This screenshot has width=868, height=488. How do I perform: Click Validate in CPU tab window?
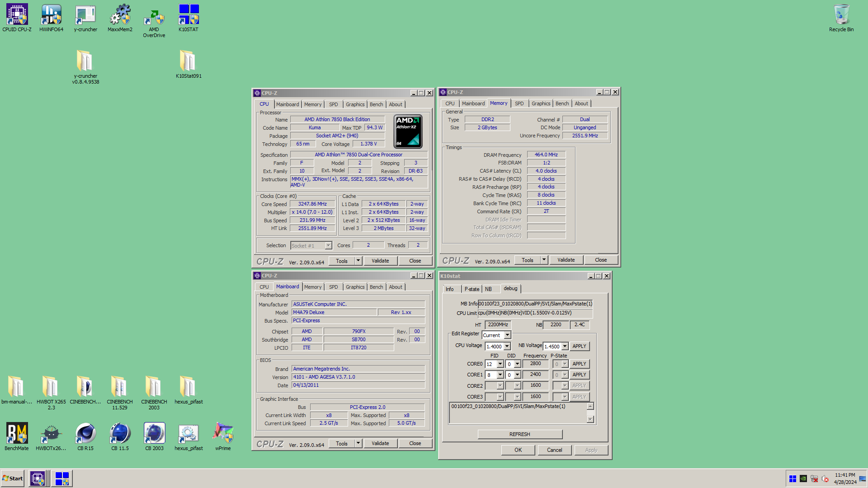380,261
